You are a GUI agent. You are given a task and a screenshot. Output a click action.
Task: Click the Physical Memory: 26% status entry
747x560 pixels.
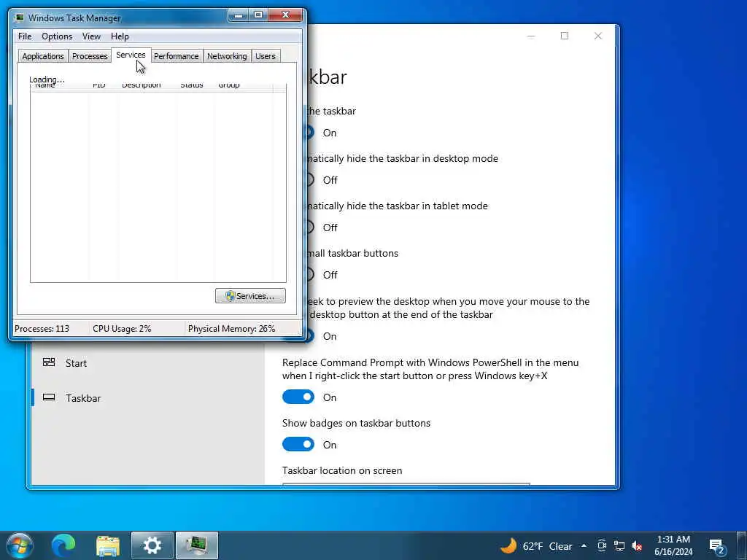[x=231, y=329]
